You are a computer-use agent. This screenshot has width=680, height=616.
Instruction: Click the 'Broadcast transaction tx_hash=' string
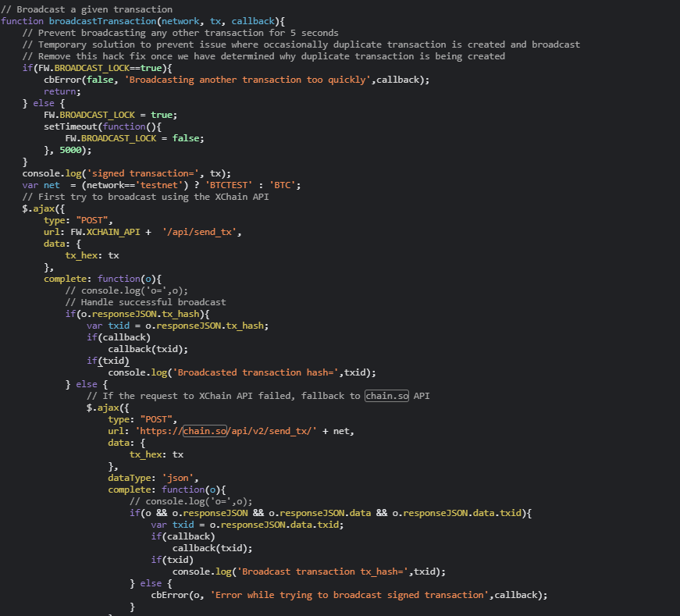tap(322, 571)
